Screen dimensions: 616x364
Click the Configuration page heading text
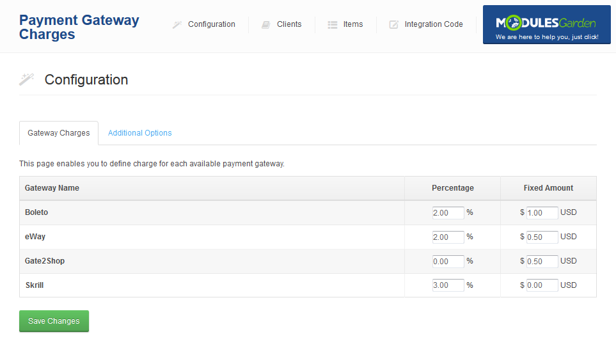coord(86,80)
